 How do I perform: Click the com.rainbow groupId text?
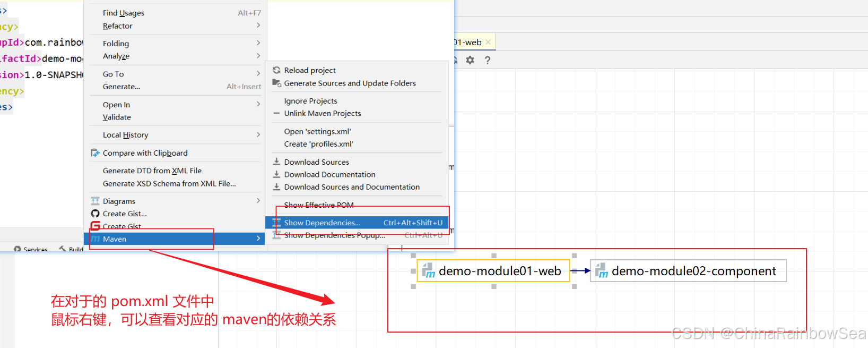click(54, 43)
